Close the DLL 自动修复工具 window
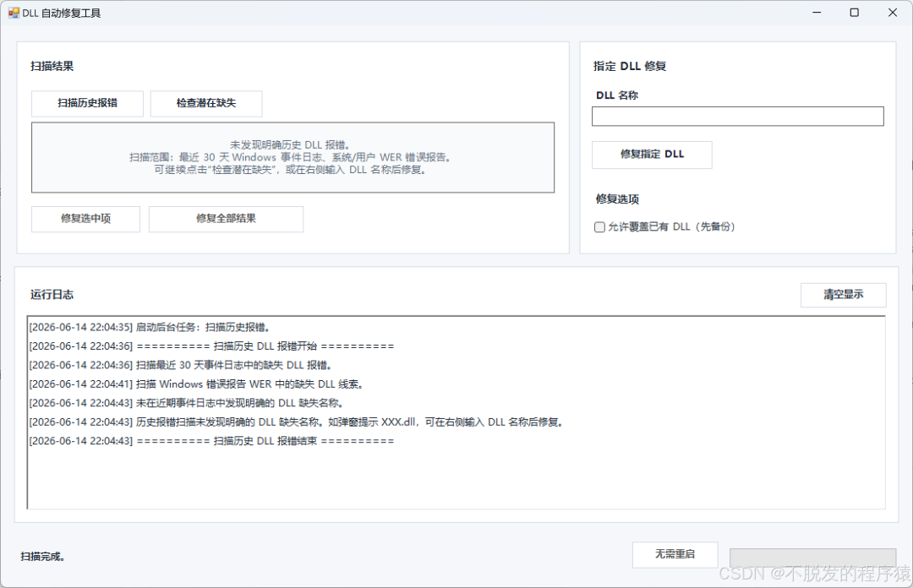Screen dimensions: 913x588 [893, 12]
